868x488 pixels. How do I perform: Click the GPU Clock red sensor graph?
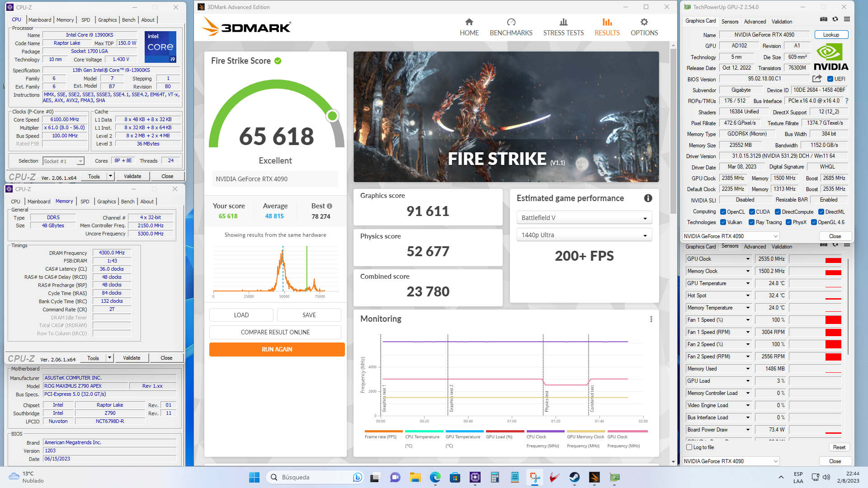point(815,259)
